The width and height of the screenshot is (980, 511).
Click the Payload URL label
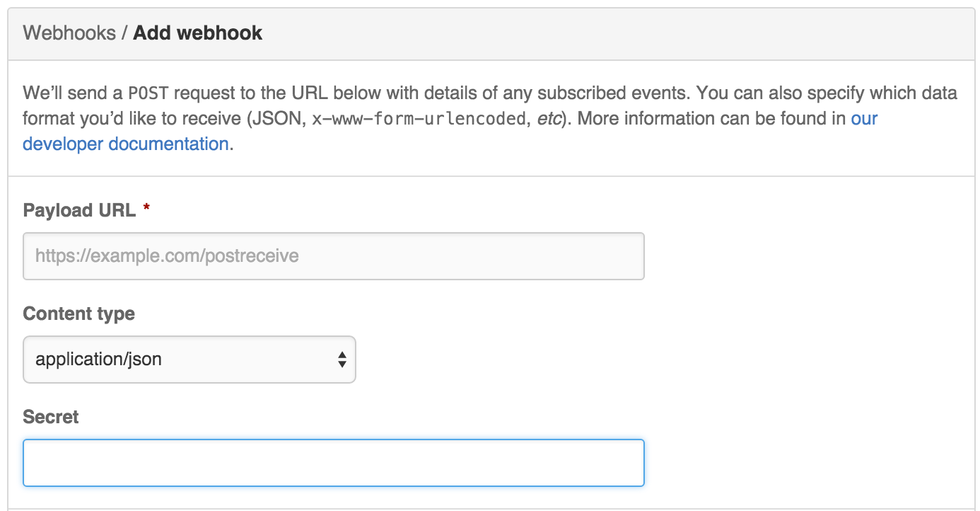(79, 210)
